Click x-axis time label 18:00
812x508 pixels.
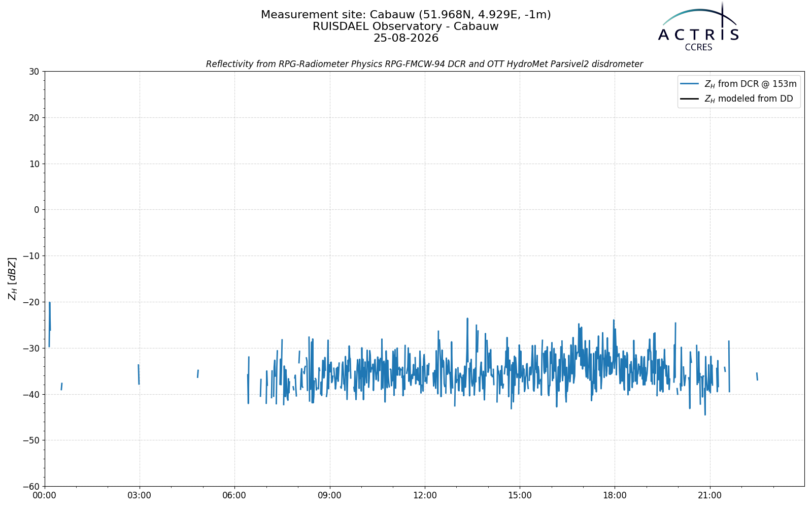pos(615,495)
